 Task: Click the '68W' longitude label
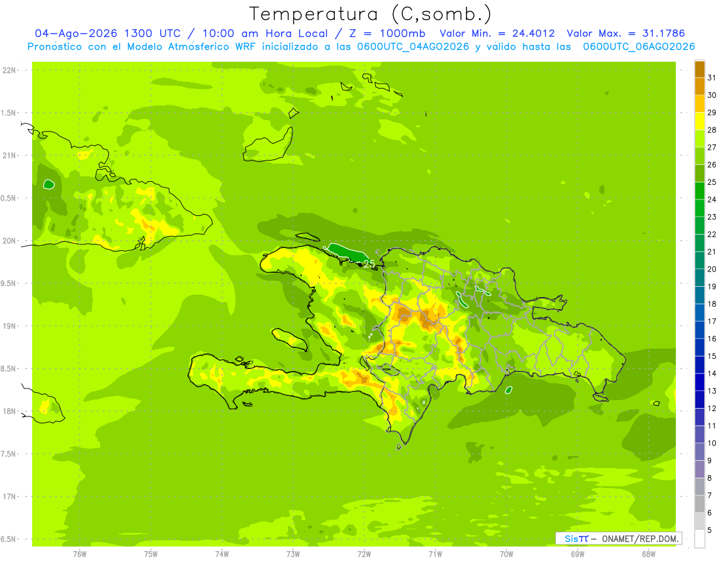coord(649,554)
